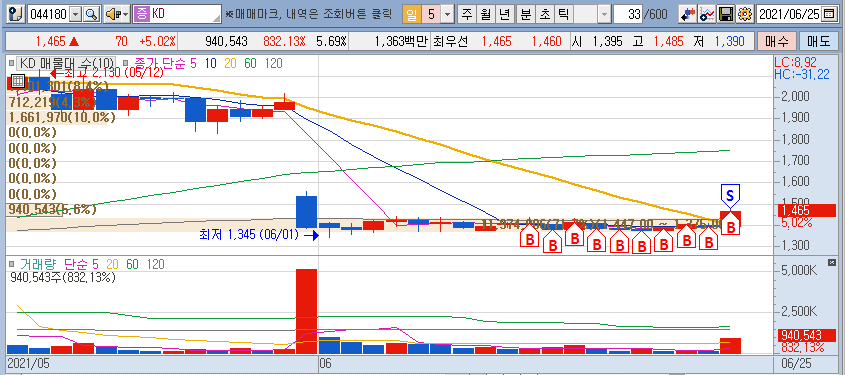845x375 pixels.
Task: Toggle the KD 매물대 indicator square marker
Action: [x=12, y=64]
